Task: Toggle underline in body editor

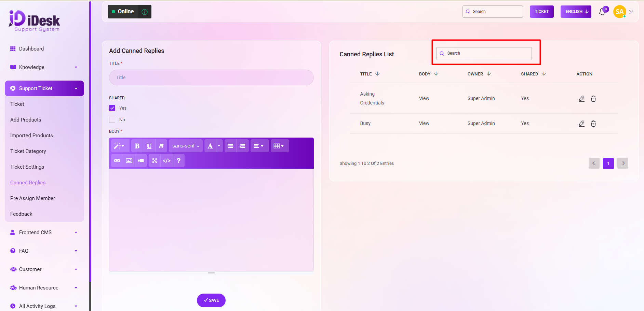Action: pyautogui.click(x=149, y=146)
